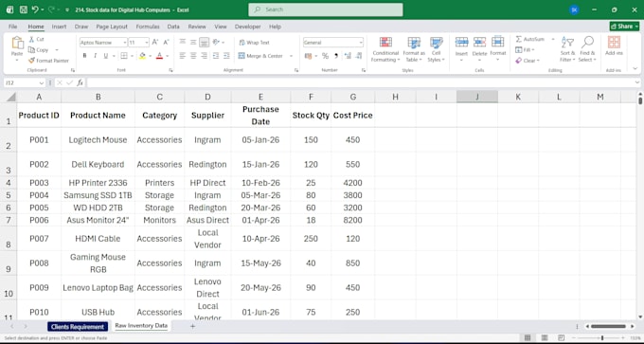Image resolution: width=644 pixels, height=344 pixels.
Task: Switch to the Data ribbon tab
Action: click(x=173, y=27)
